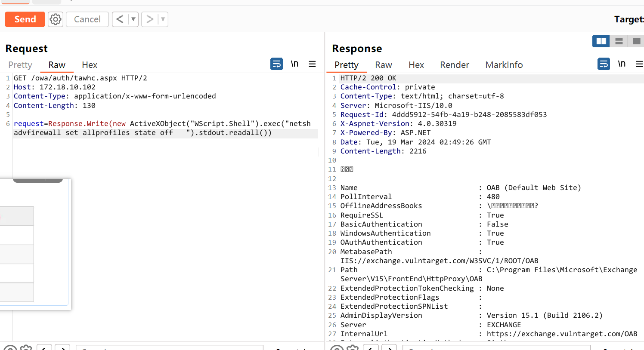Switch Response view to Hex tab
644x350 pixels.
pyautogui.click(x=416, y=65)
